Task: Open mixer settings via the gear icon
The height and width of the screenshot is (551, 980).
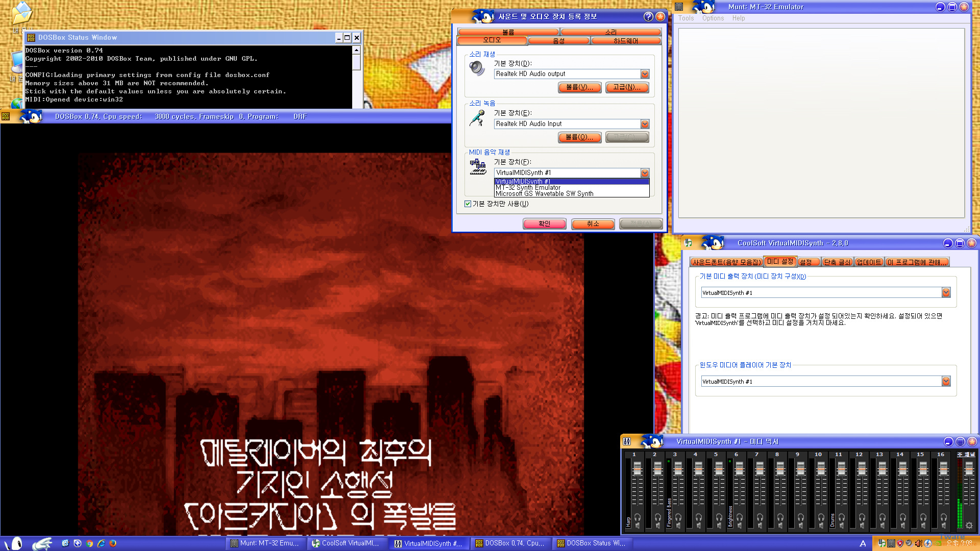Action: pos(969,525)
